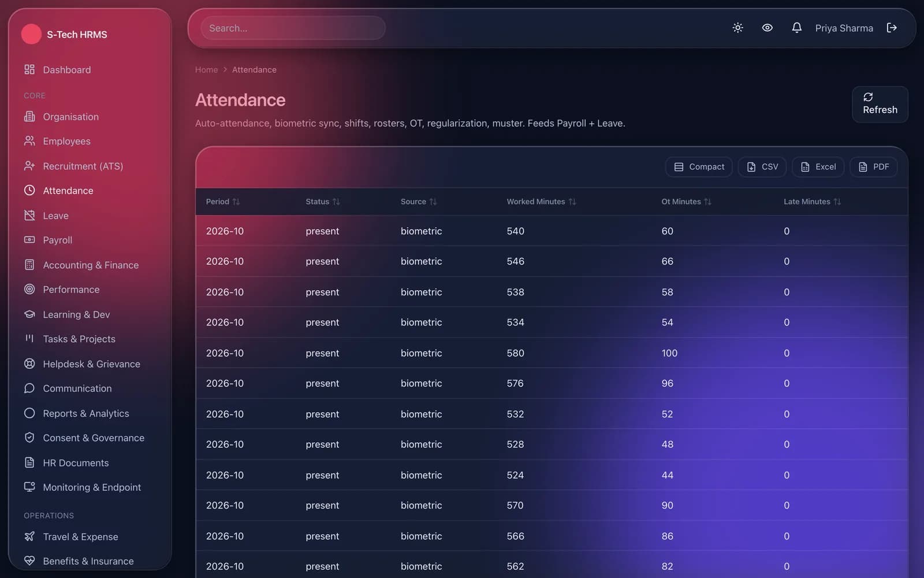Click the worked minutes value 580
This screenshot has width=924, height=578.
(x=515, y=353)
